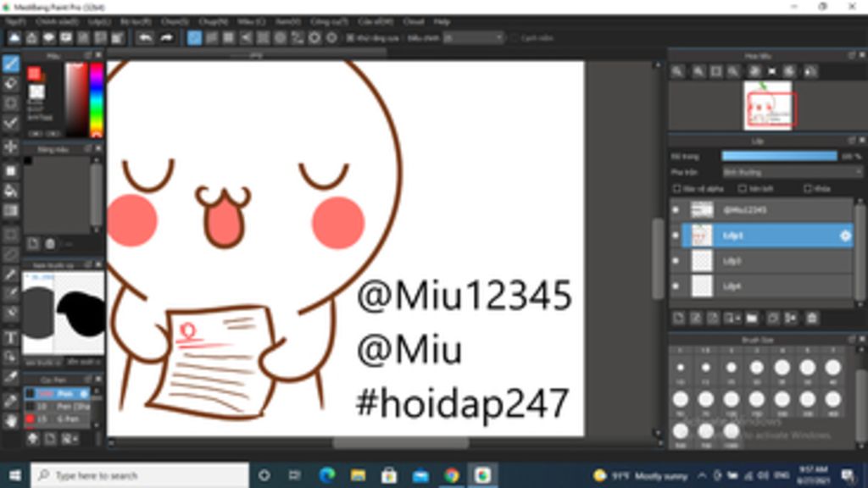Select the Brush tool in left toolbar
Image resolution: width=868 pixels, height=488 pixels.
point(10,64)
